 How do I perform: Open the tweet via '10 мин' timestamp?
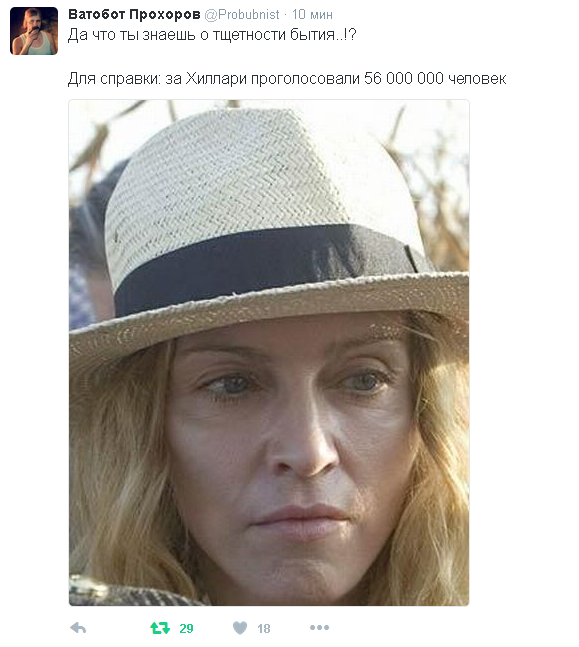pos(312,14)
